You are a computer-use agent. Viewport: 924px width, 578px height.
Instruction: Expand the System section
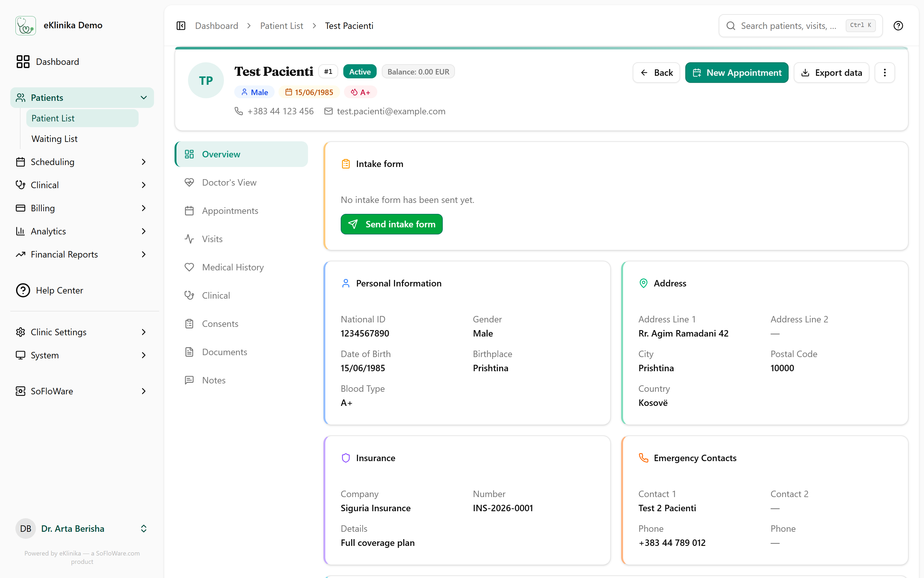[82, 355]
